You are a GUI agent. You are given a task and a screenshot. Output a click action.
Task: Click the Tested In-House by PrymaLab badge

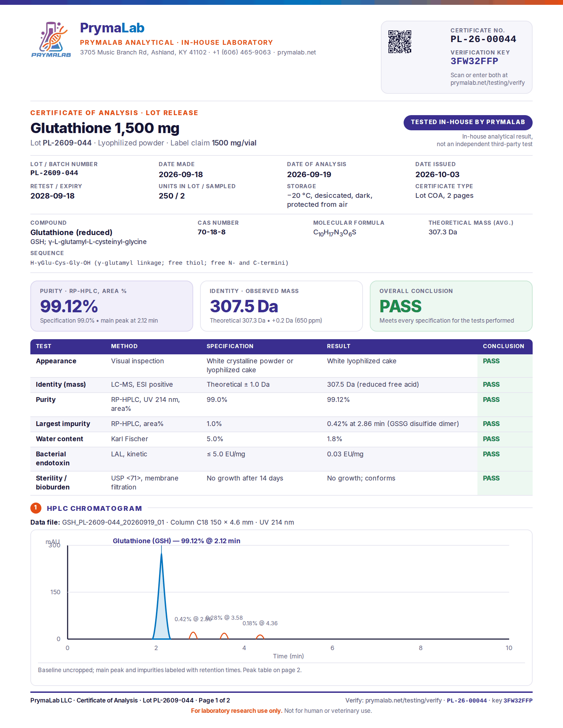click(x=468, y=122)
